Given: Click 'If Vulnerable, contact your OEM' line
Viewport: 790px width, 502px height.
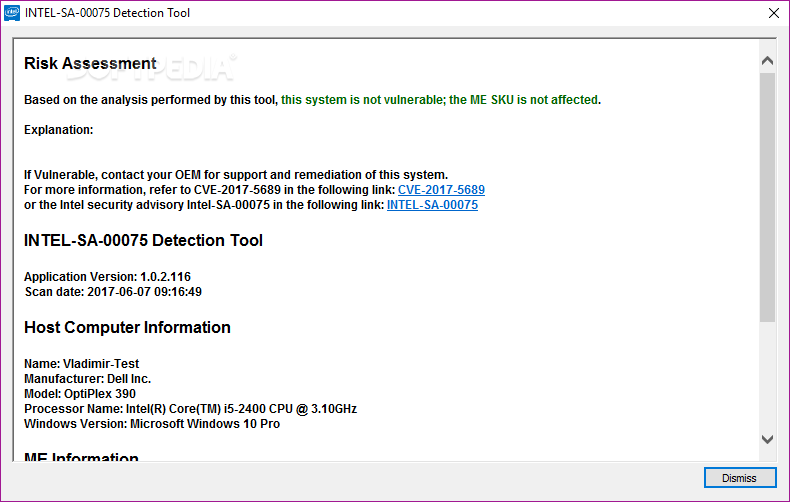Looking at the screenshot, I should tap(236, 175).
